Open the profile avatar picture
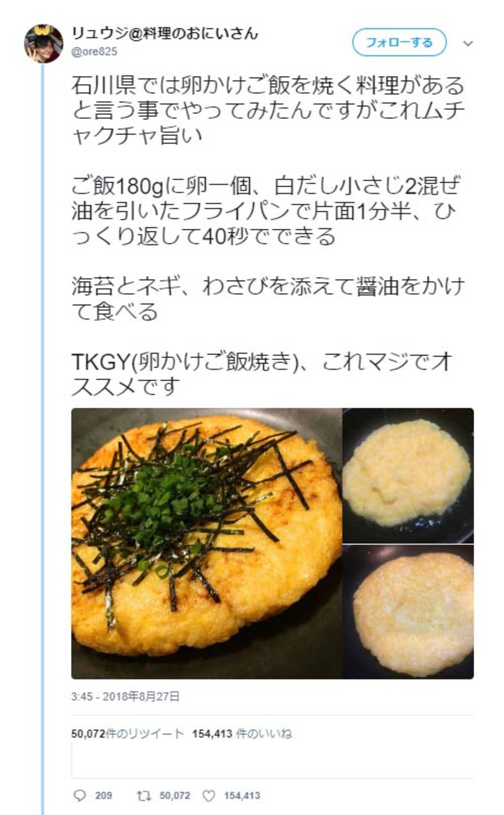The image size is (504, 815). (x=44, y=43)
